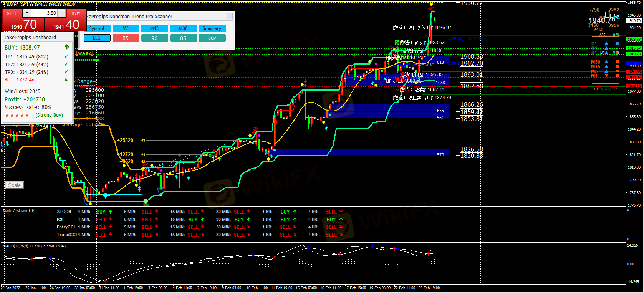Click the red SELL button
Image resolution: width=644 pixels, height=293 pixels.
coord(12,13)
